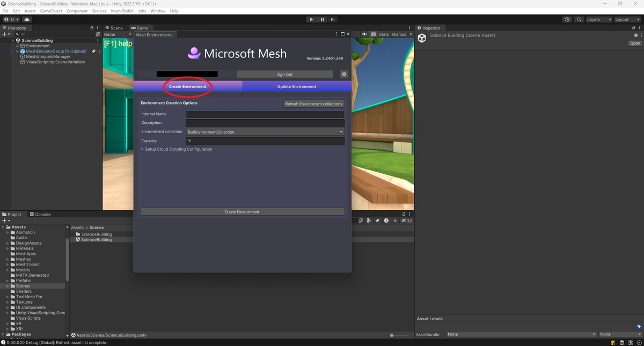Click the Capacity field

[265, 141]
